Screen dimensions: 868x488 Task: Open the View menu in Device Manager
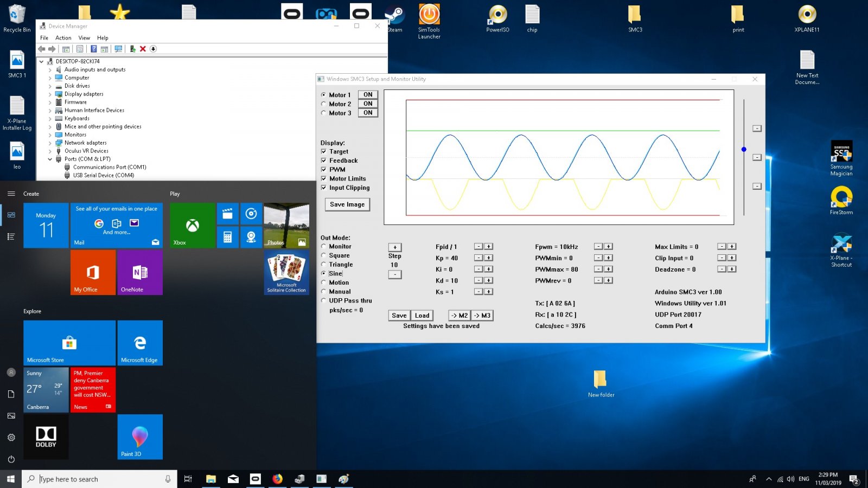pyautogui.click(x=84, y=38)
